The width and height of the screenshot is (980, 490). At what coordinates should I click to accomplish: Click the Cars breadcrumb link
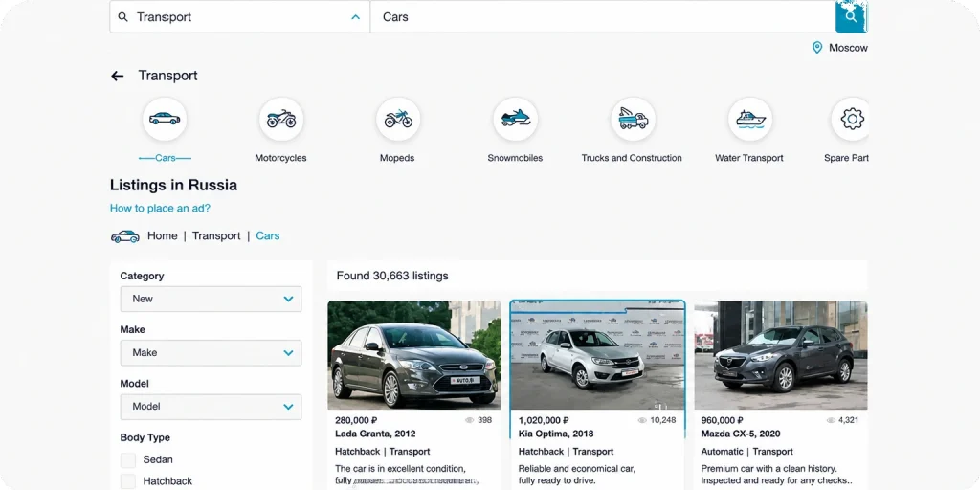point(268,235)
